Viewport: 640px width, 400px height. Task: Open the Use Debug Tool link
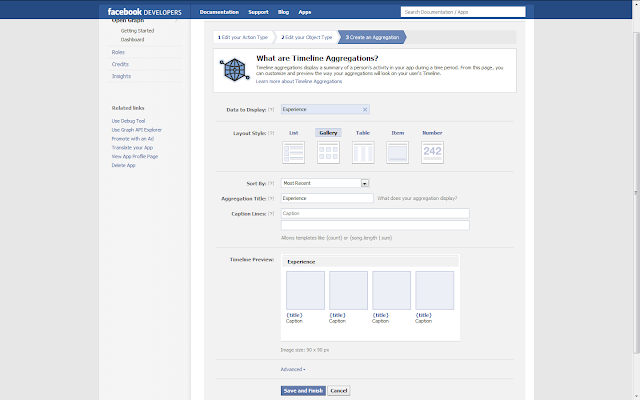128,121
